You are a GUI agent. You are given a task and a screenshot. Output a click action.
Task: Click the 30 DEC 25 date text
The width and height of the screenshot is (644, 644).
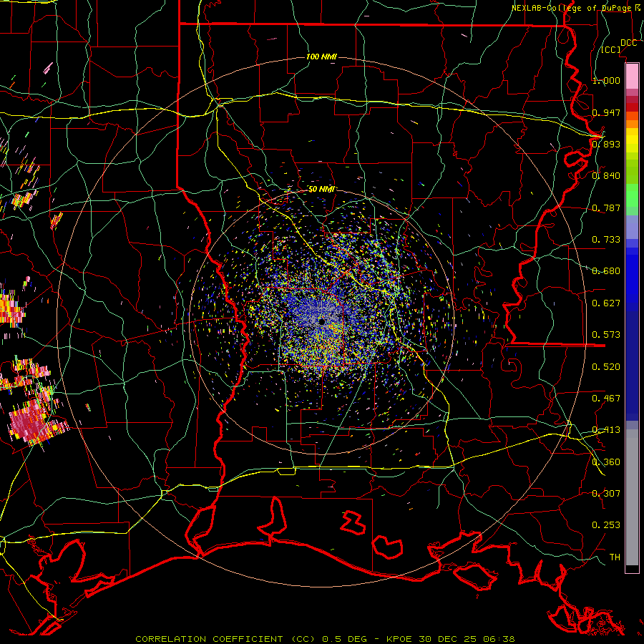click(448, 639)
